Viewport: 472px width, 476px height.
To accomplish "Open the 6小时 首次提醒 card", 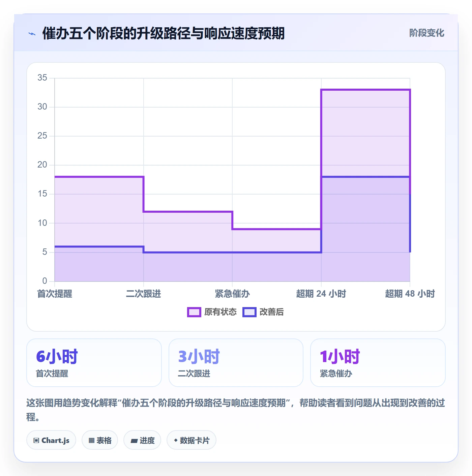I will point(94,363).
